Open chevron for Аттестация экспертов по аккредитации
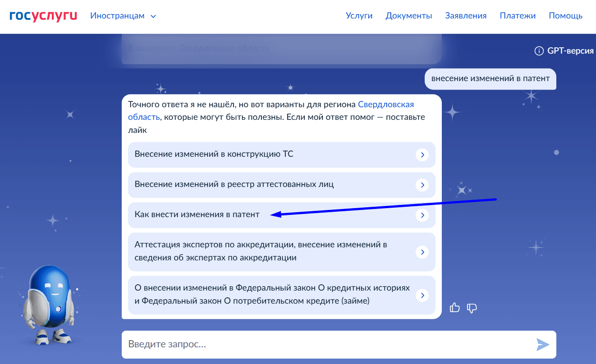The image size is (596, 364). (422, 252)
